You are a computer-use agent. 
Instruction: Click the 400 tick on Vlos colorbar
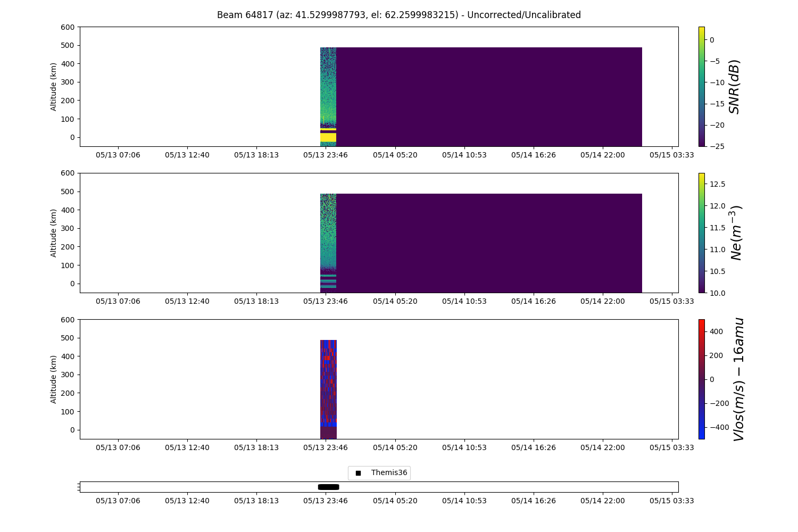tap(716, 331)
